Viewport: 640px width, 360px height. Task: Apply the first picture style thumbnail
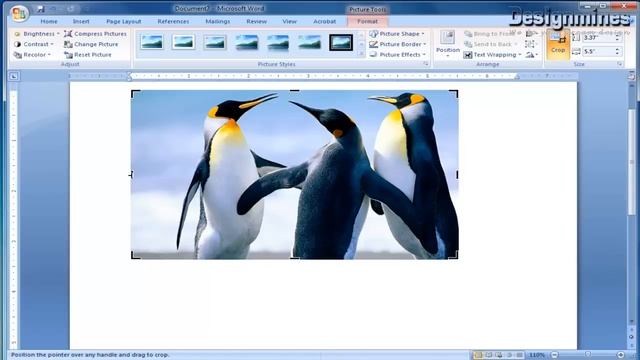point(152,42)
